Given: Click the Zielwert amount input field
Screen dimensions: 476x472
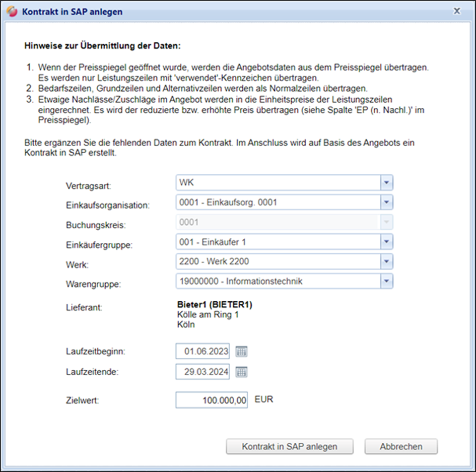Looking at the screenshot, I should 212,400.
